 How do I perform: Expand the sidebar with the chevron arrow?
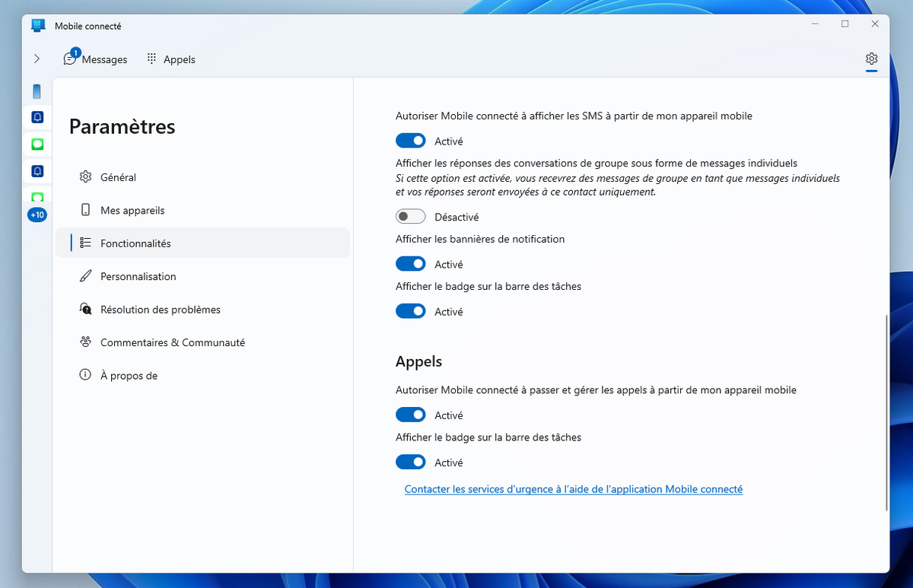click(37, 59)
